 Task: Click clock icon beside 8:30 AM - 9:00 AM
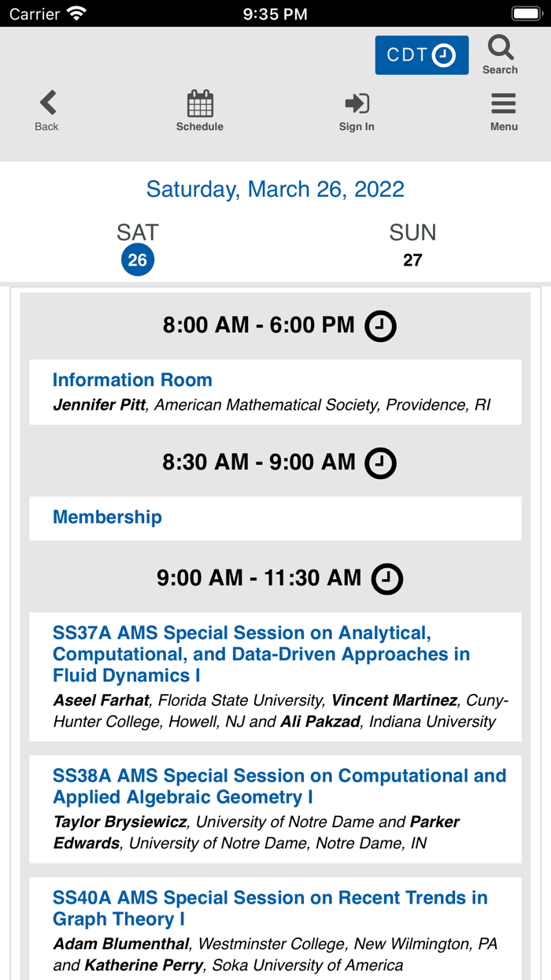pos(380,463)
